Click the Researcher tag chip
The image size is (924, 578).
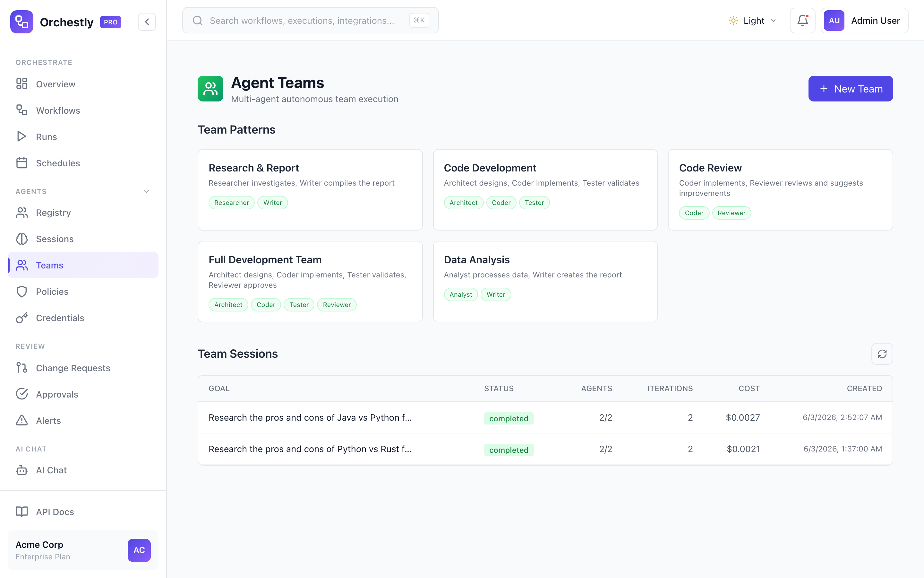tap(231, 203)
